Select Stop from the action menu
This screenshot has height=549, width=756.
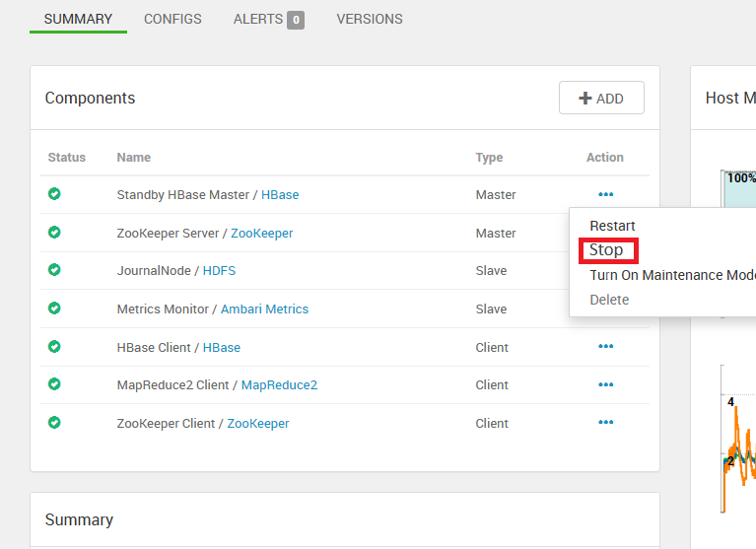606,250
